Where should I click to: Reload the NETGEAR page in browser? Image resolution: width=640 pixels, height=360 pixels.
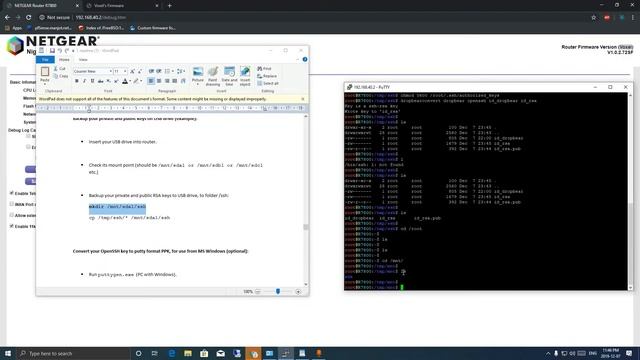(29, 17)
